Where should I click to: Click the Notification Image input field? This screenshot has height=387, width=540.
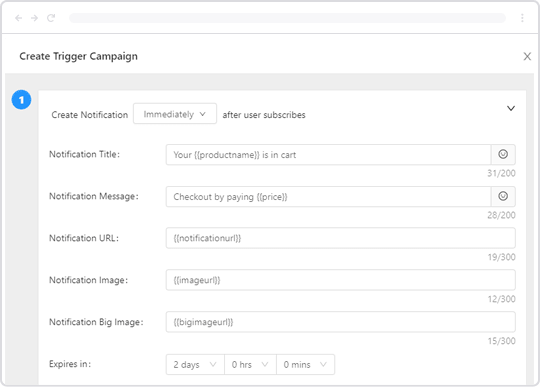coord(341,280)
